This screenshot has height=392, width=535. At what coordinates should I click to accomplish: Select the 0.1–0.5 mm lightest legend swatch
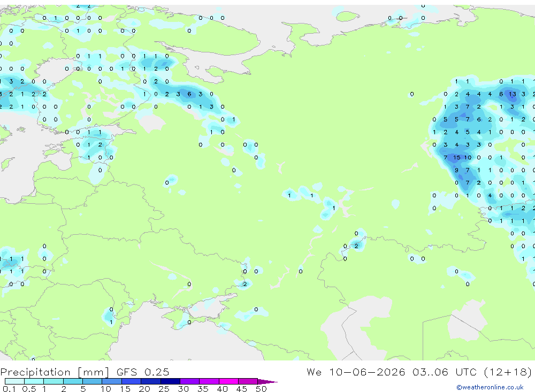point(14,381)
